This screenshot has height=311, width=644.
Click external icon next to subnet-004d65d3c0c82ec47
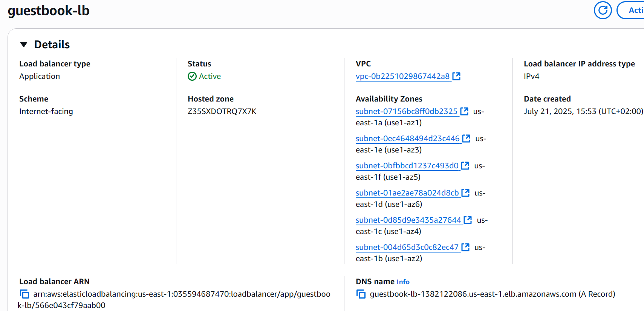pyautogui.click(x=465, y=247)
